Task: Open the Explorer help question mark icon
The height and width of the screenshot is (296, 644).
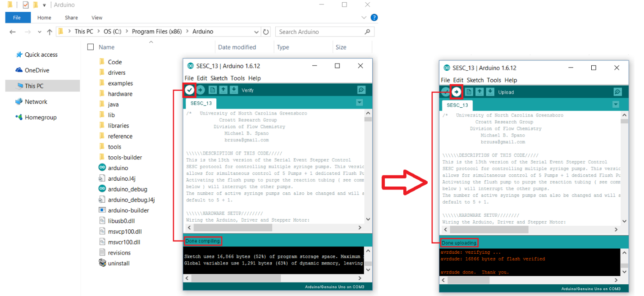Action: pyautogui.click(x=374, y=18)
